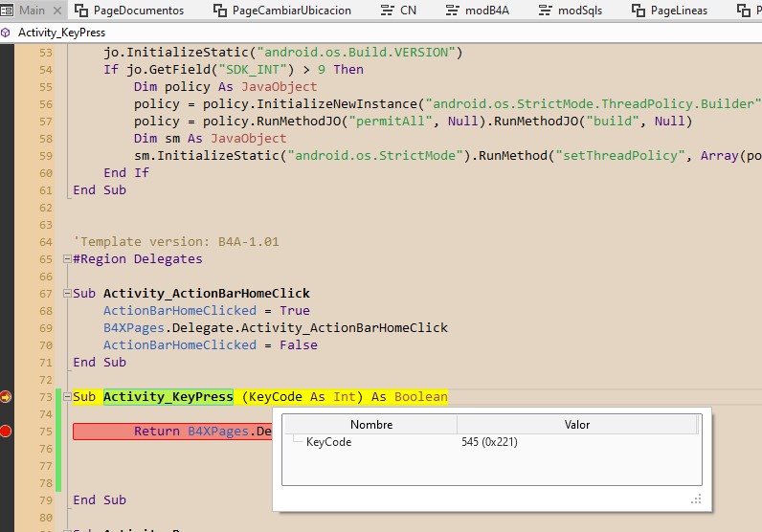Click "build" string on line 57
This screenshot has height=532, width=762.
coord(613,121)
